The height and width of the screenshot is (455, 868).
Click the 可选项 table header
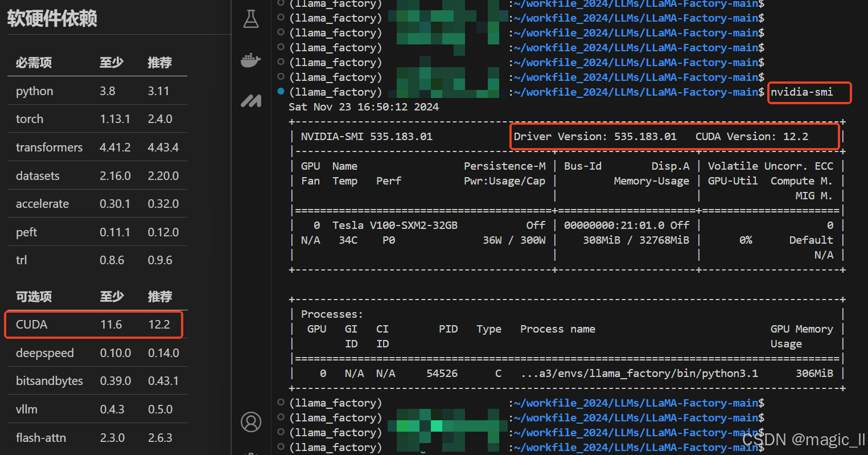[x=34, y=297]
